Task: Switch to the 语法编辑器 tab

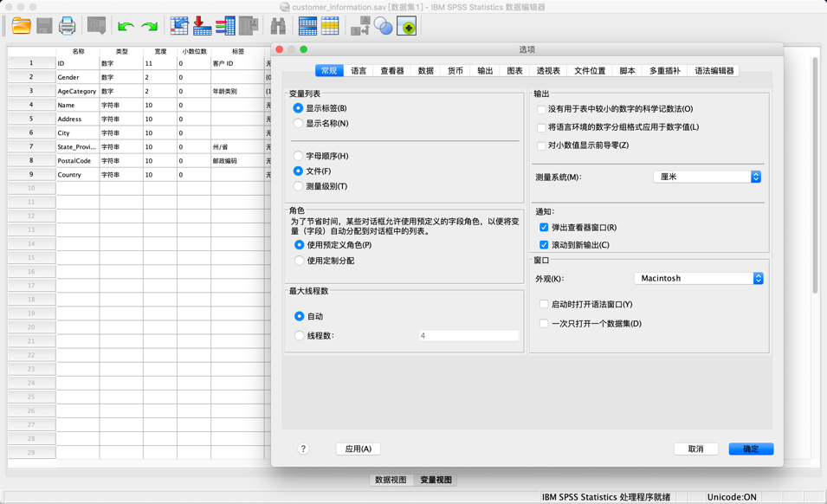Action: 714,71
